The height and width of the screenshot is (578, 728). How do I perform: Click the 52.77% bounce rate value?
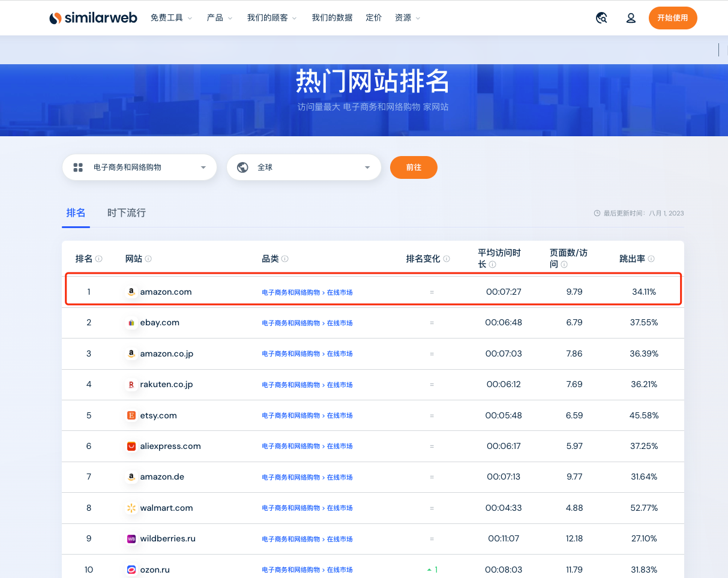pos(644,508)
